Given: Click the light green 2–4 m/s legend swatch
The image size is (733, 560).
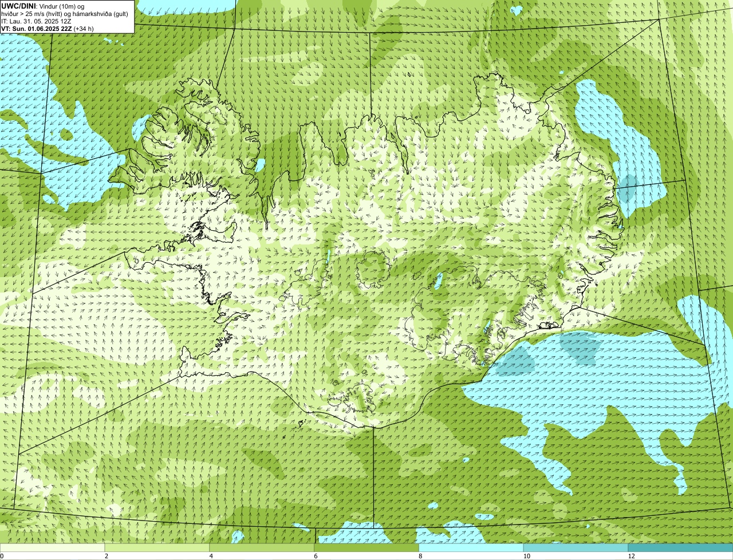Looking at the screenshot, I should [157, 547].
